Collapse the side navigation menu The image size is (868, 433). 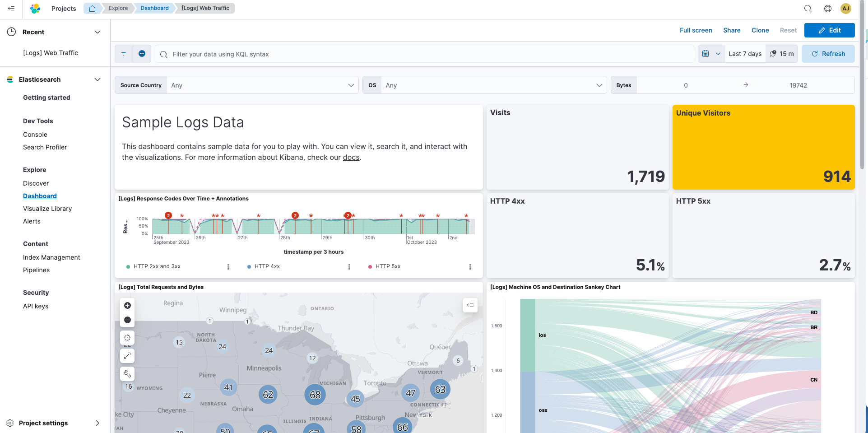[x=11, y=9]
